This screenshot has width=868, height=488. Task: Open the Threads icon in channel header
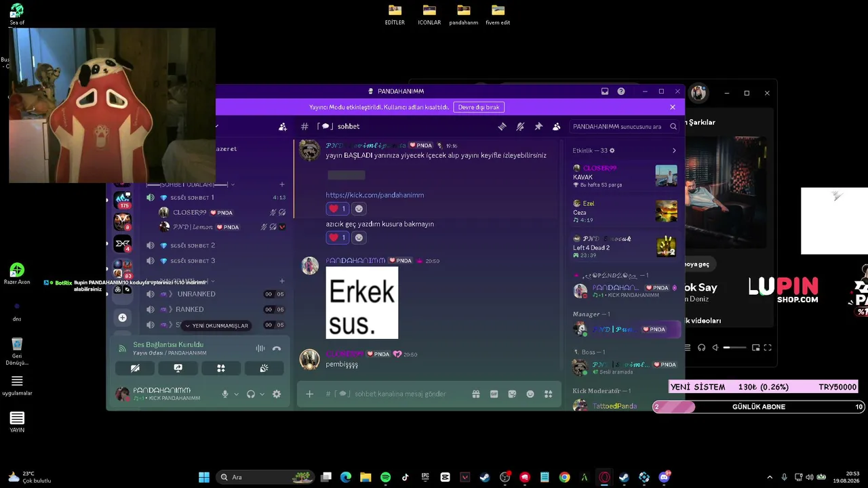(x=502, y=127)
